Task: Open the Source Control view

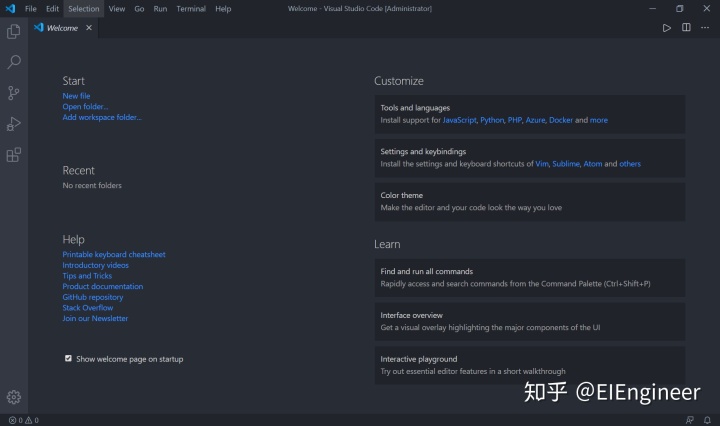Action: click(x=14, y=93)
